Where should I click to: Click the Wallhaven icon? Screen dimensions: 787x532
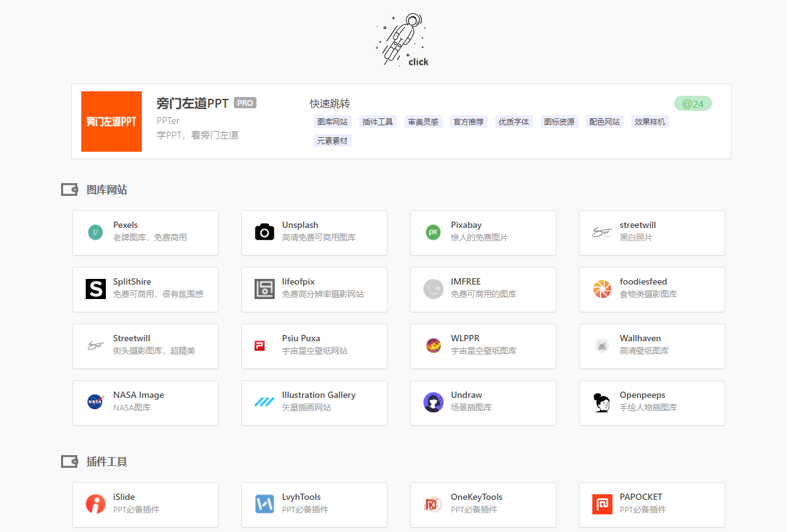602,346
